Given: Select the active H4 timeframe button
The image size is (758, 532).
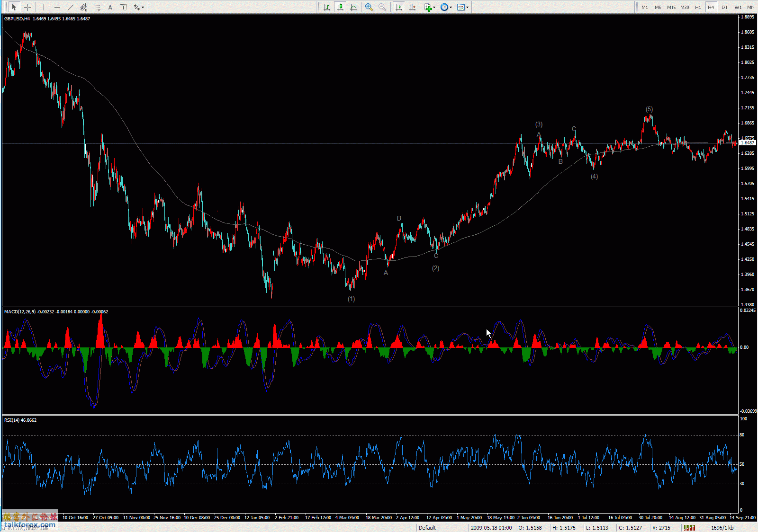Looking at the screenshot, I should tap(711, 7).
